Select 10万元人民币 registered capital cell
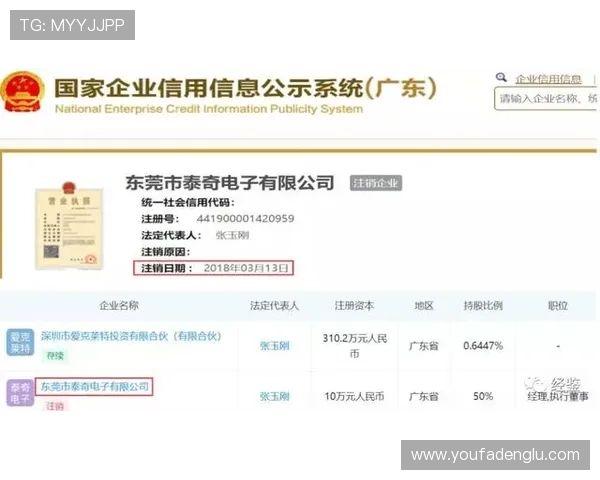The height and width of the screenshot is (480, 600). pyautogui.click(x=354, y=396)
